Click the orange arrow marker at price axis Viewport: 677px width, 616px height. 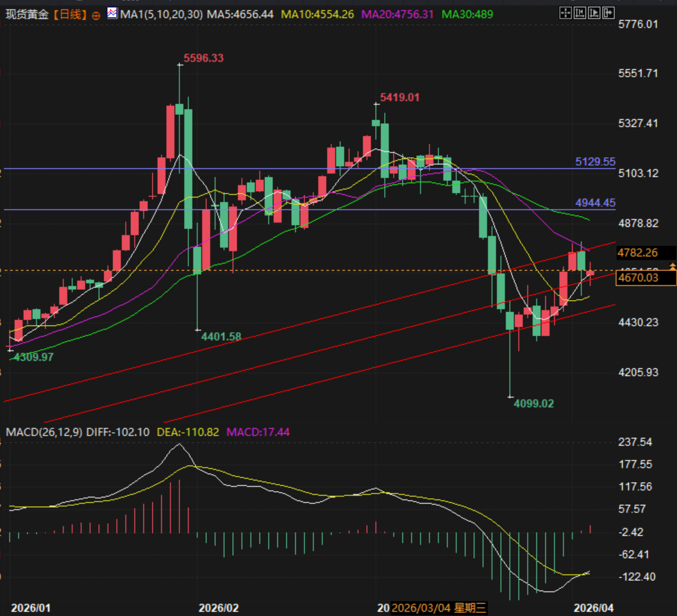tap(673, 267)
